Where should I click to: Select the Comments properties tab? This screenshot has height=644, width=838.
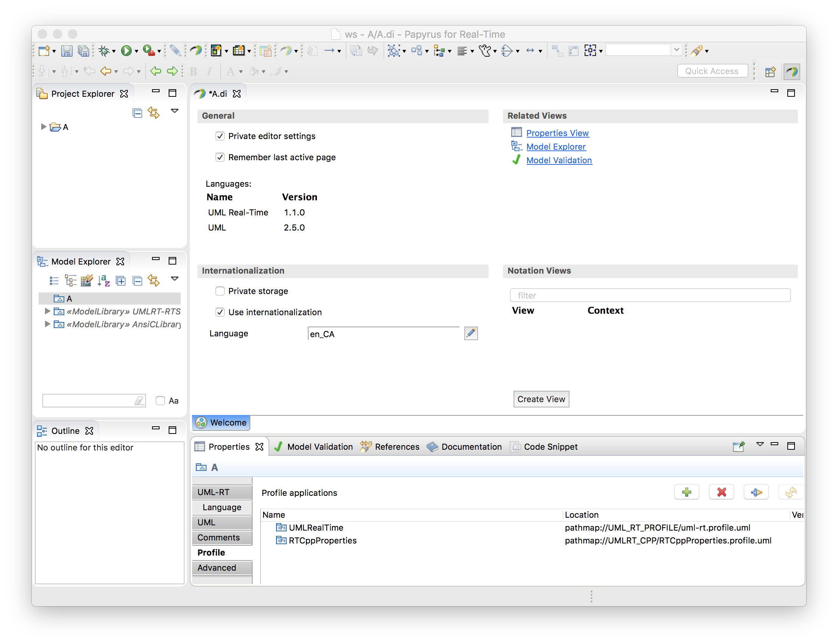tap(222, 537)
